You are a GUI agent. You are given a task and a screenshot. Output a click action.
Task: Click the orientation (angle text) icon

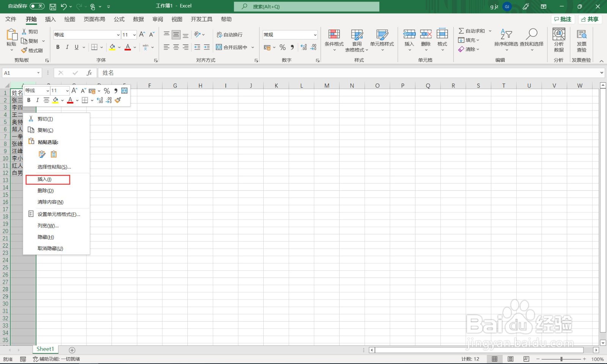197,35
